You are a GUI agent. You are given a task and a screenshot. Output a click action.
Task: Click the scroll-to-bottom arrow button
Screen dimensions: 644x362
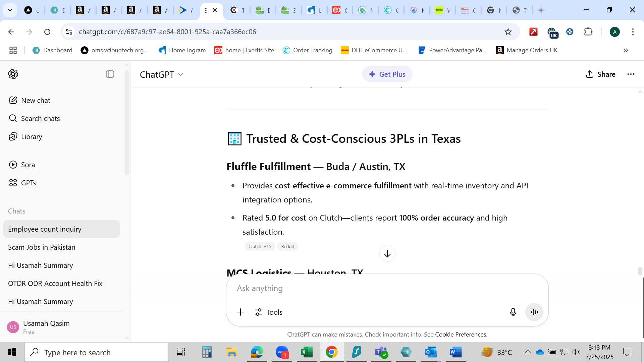tap(387, 254)
